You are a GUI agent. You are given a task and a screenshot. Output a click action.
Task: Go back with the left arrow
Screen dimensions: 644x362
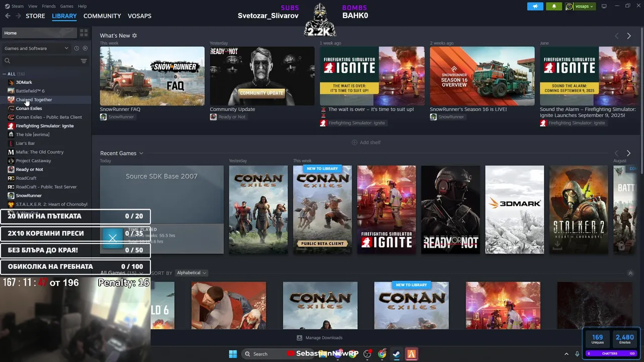(x=8, y=16)
